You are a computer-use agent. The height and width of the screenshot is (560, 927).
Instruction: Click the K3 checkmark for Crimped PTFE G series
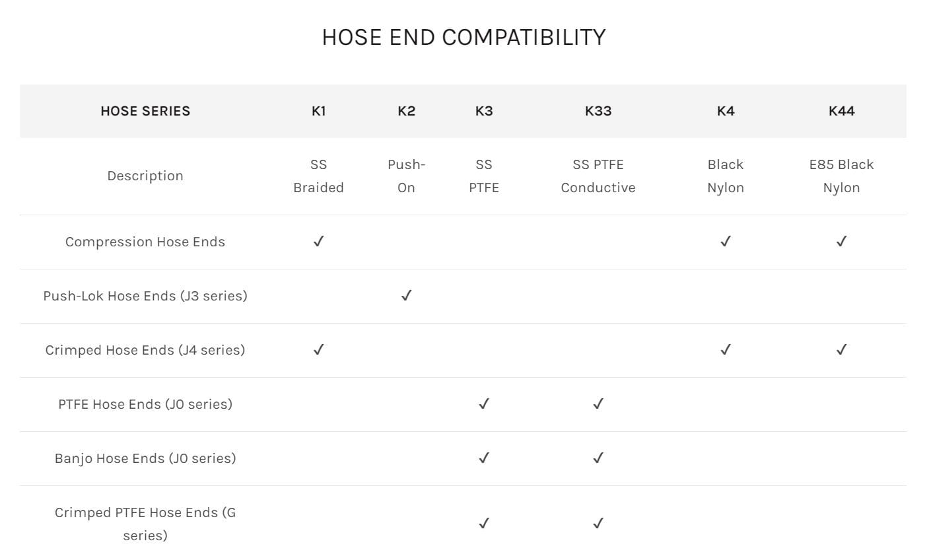point(483,524)
